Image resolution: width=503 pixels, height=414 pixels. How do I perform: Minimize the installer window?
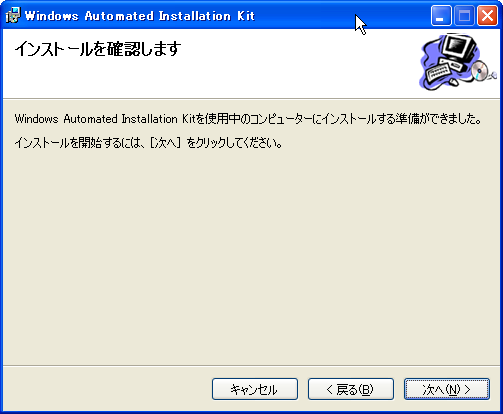(x=441, y=15)
